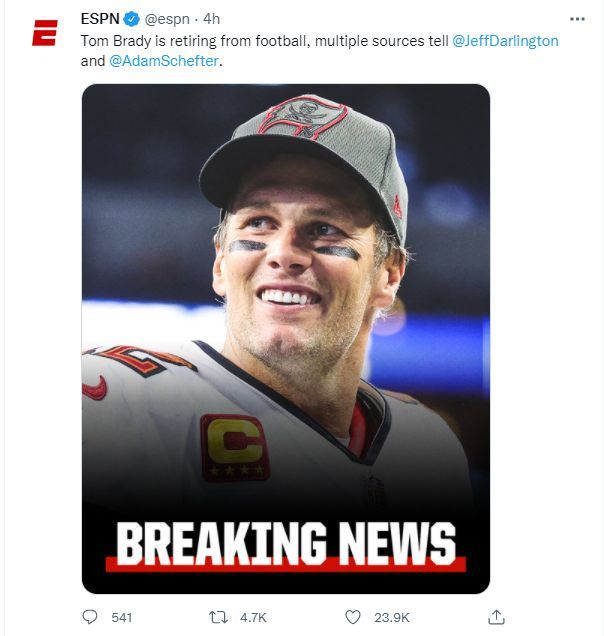Open the share tweet upload icon
Screen dimensions: 604x636
coord(496,617)
